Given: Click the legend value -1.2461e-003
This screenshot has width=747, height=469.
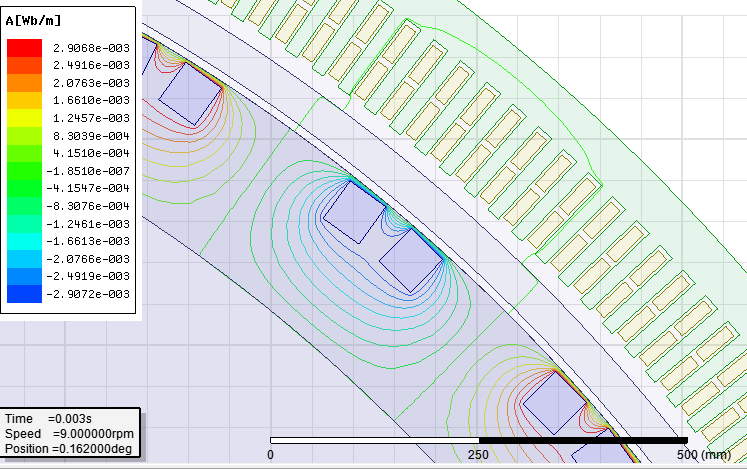Looking at the screenshot, I should 88,224.
